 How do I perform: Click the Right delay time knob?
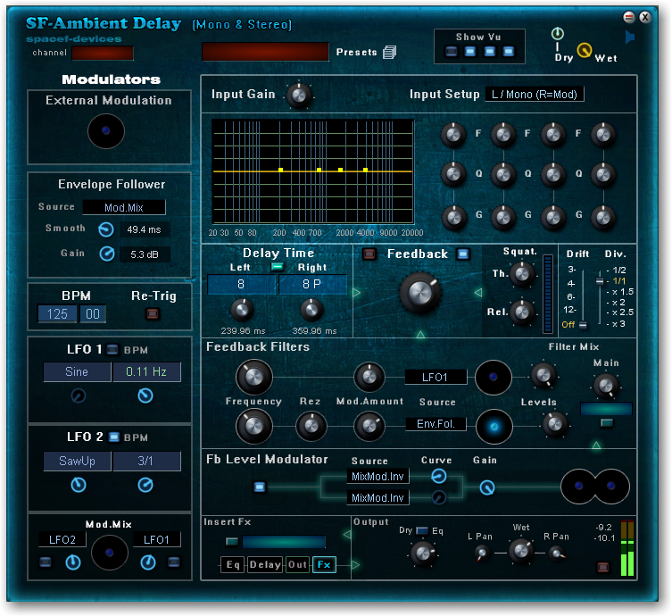click(x=311, y=310)
